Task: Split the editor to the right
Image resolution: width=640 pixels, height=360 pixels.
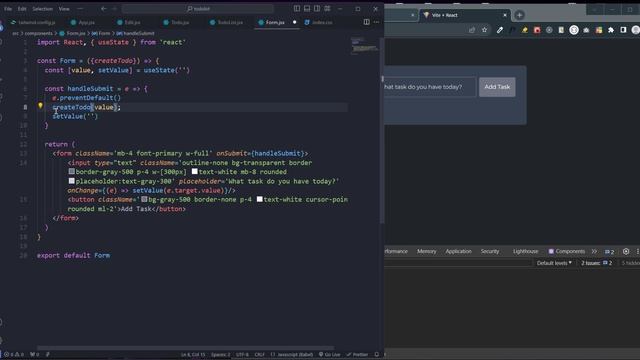Action: [x=367, y=22]
